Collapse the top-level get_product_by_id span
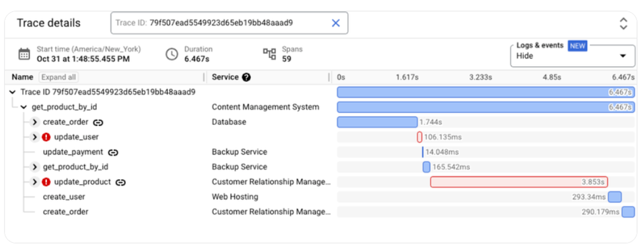 [x=23, y=108]
